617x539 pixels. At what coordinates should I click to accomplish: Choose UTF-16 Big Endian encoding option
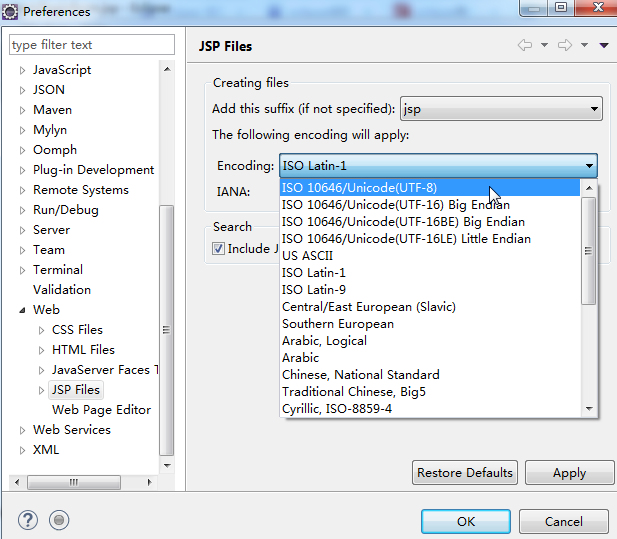pos(430,205)
